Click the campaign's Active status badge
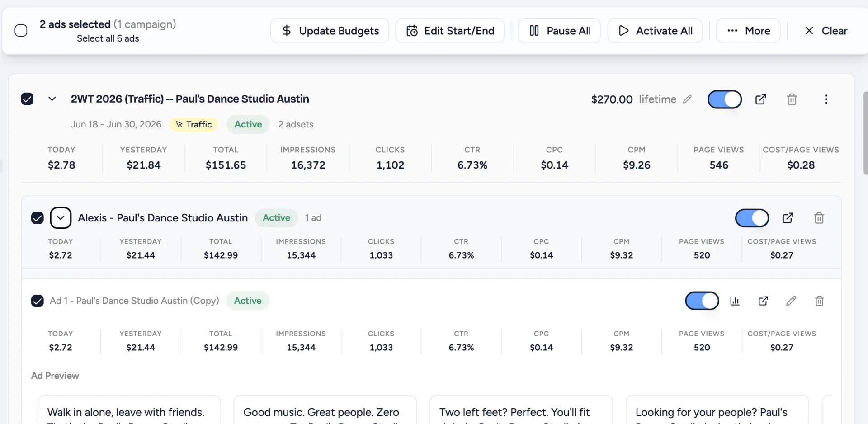The width and height of the screenshot is (868, 424). [248, 124]
